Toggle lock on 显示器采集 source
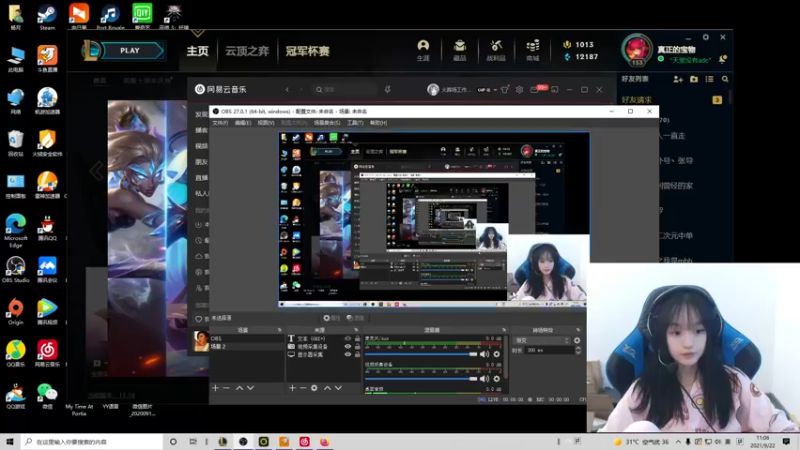The height and width of the screenshot is (450, 800). [x=357, y=354]
